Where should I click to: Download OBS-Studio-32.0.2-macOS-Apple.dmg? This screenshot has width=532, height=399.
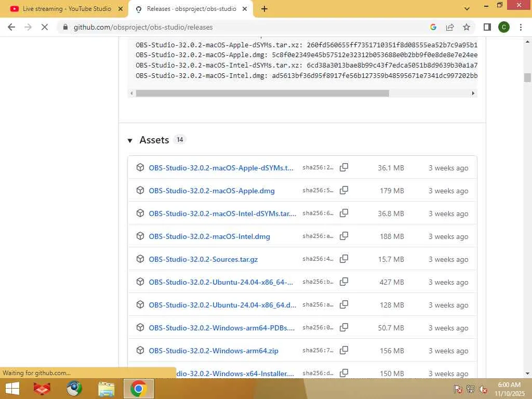(x=212, y=191)
